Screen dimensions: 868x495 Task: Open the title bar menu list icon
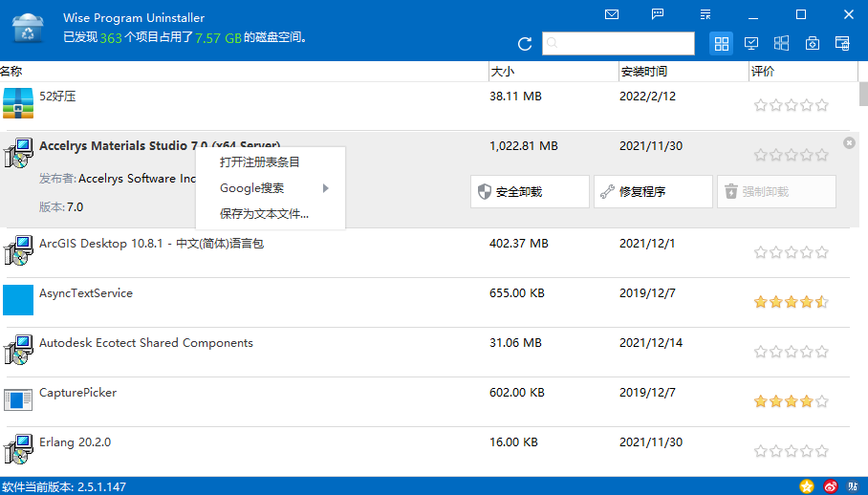pos(705,14)
